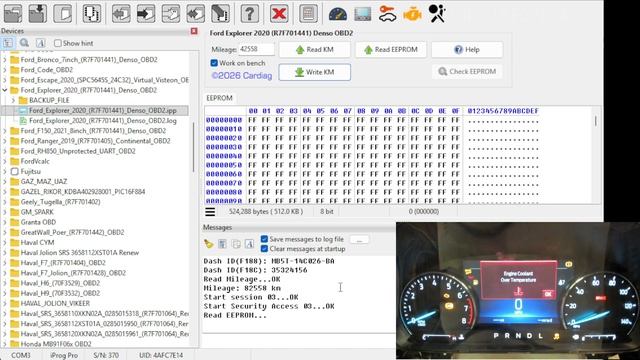This screenshot has height=360, width=640.
Task: Open the calculator toolbar icon
Action: [x=308, y=13]
